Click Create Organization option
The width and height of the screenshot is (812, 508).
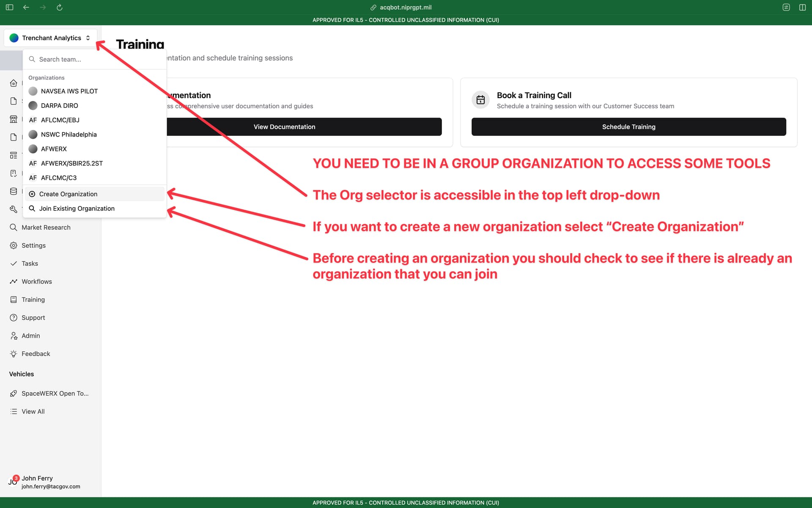click(94, 194)
